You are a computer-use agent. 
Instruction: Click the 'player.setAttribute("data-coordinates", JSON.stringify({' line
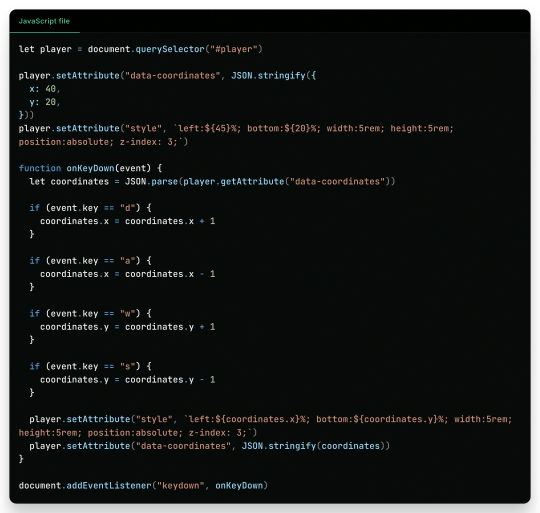pyautogui.click(x=167, y=76)
